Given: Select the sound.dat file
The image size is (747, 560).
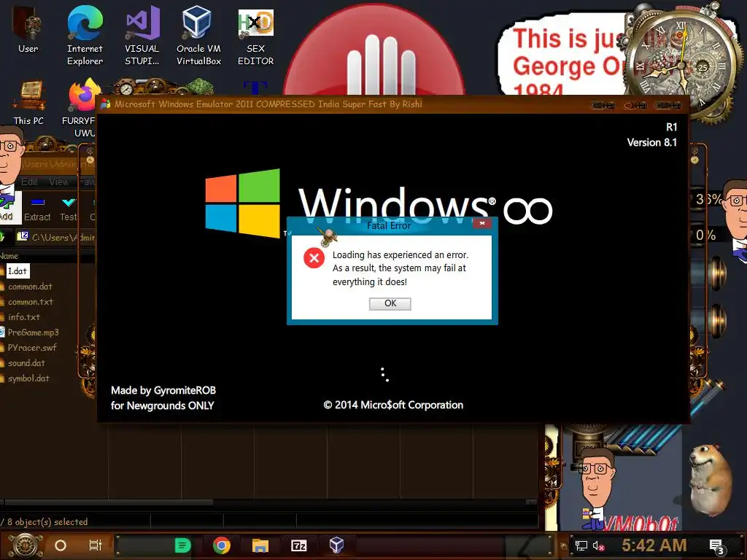Looking at the screenshot, I should tap(26, 363).
